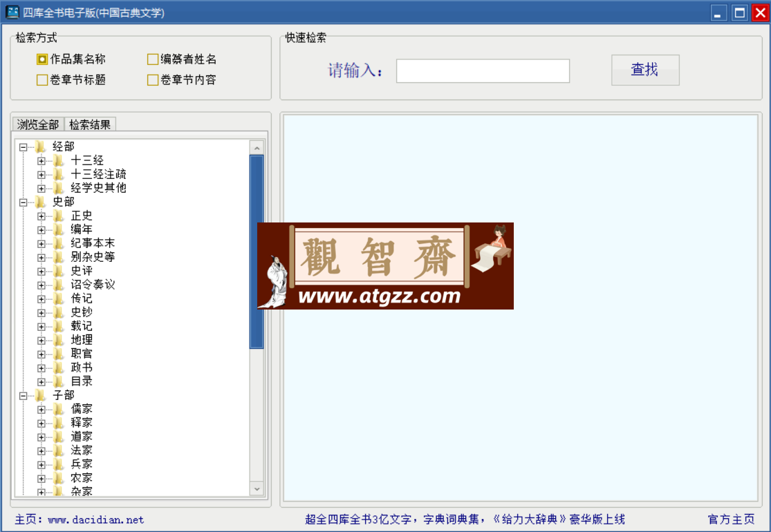The image size is (771, 532).
Task: Switch to the 浏览全部 tab
Action: click(38, 124)
